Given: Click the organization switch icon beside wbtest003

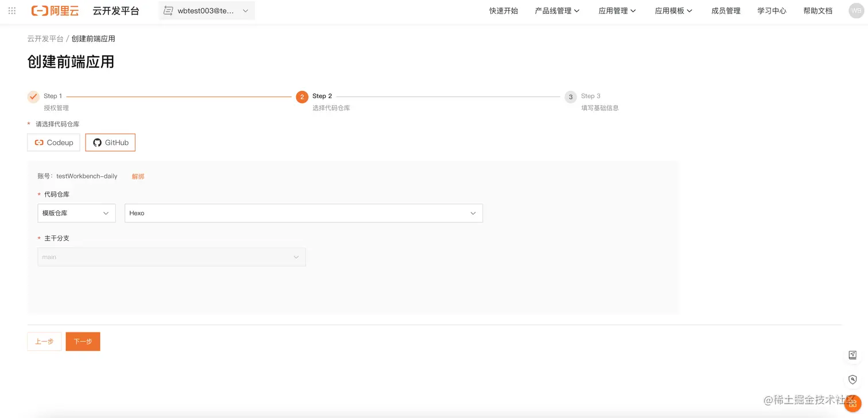Looking at the screenshot, I should coord(168,11).
